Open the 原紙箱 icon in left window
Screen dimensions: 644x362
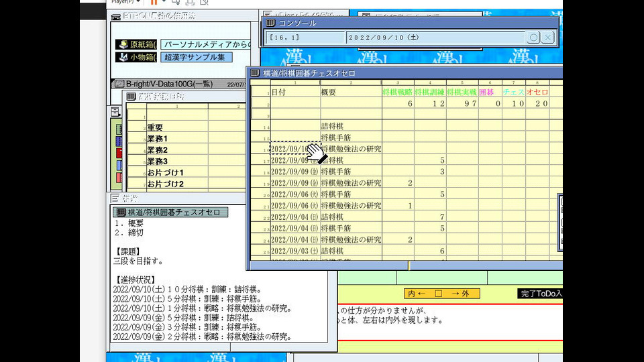tap(136, 44)
